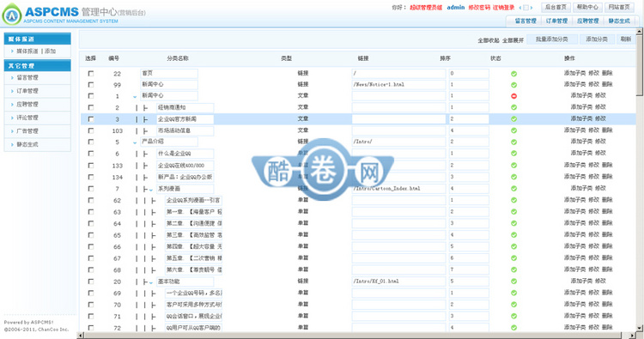Open the 留言管理 tab in header tab bar
The width and height of the screenshot is (644, 339).
click(526, 21)
